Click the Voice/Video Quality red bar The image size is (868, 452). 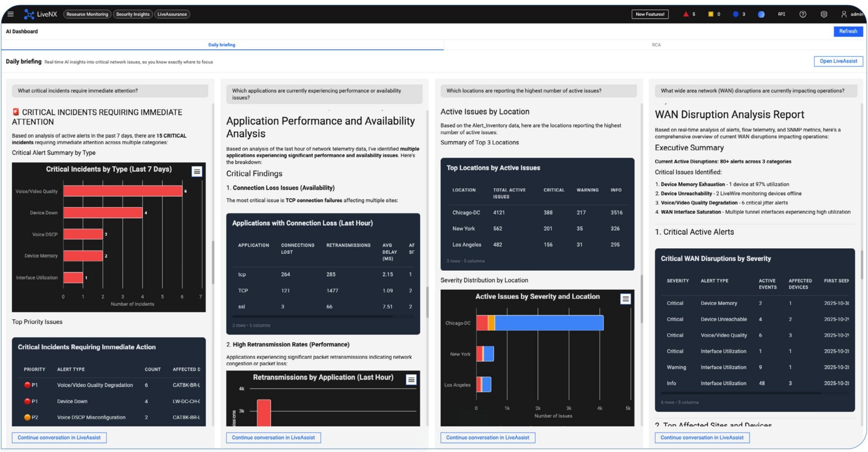(x=123, y=191)
